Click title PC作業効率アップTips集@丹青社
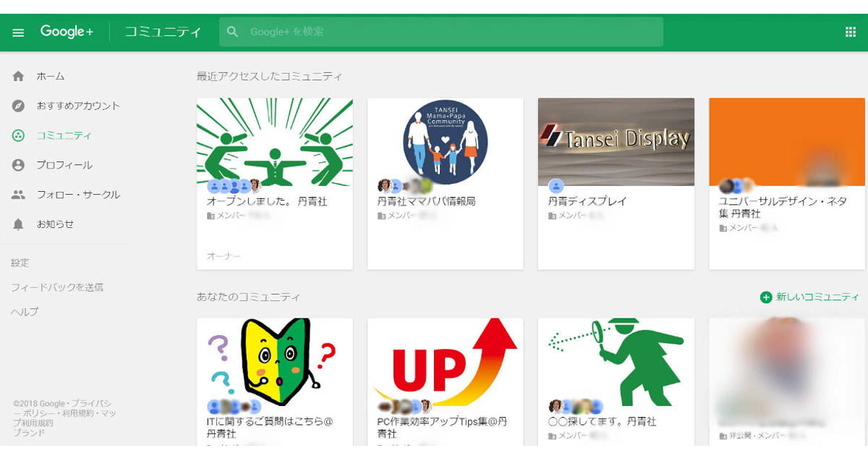Viewport: 868px width, 456px height. 442,428
